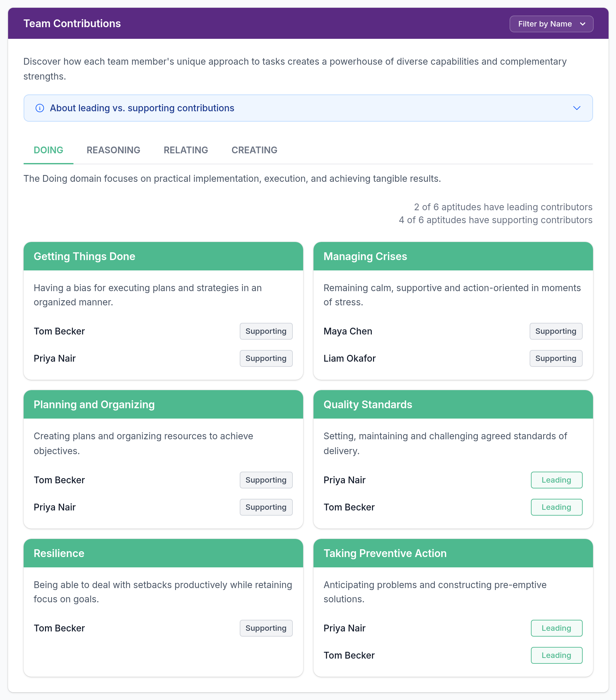Click Supporting badge for Liam Okafor
This screenshot has height=700, width=616.
click(556, 358)
